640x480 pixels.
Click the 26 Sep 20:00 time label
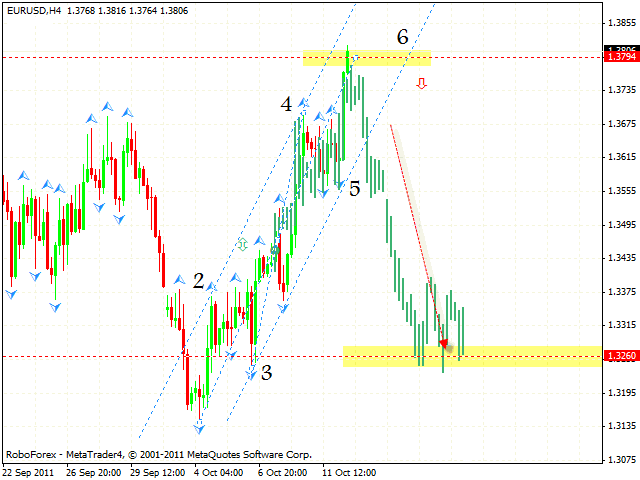click(x=93, y=473)
